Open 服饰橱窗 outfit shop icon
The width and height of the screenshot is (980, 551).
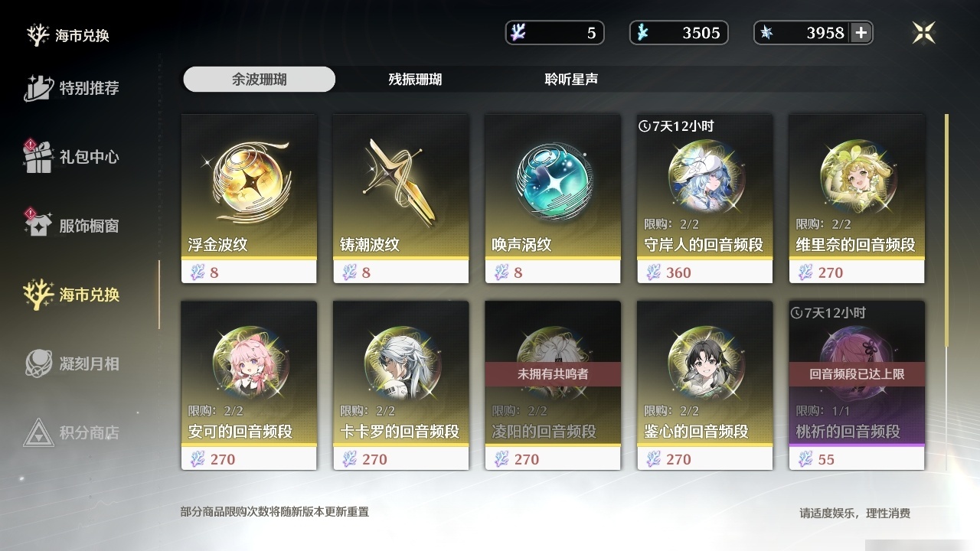(x=38, y=225)
